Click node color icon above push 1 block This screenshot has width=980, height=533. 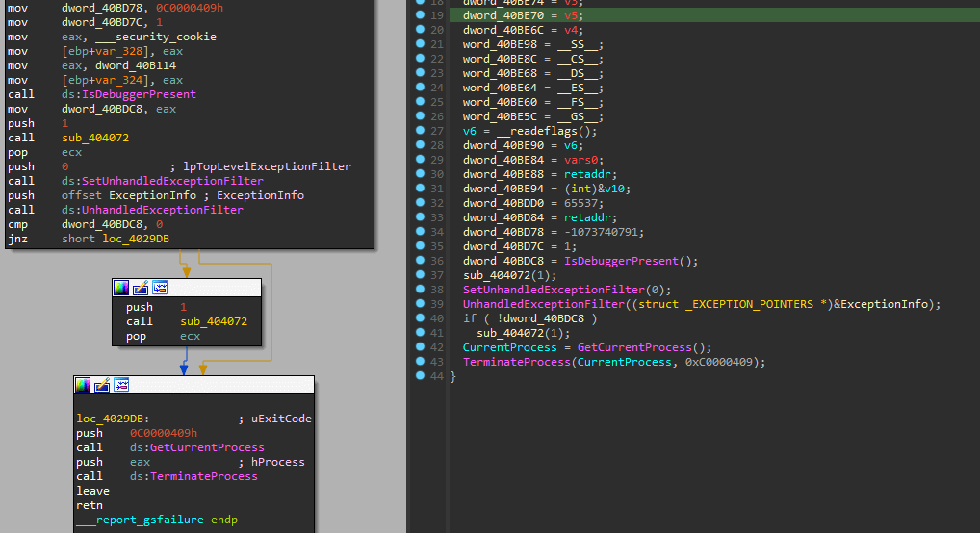click(x=121, y=287)
